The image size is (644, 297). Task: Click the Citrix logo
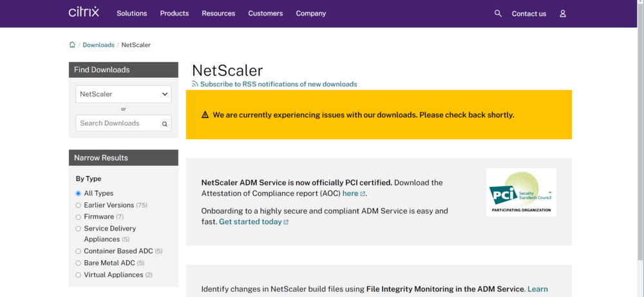tap(83, 12)
